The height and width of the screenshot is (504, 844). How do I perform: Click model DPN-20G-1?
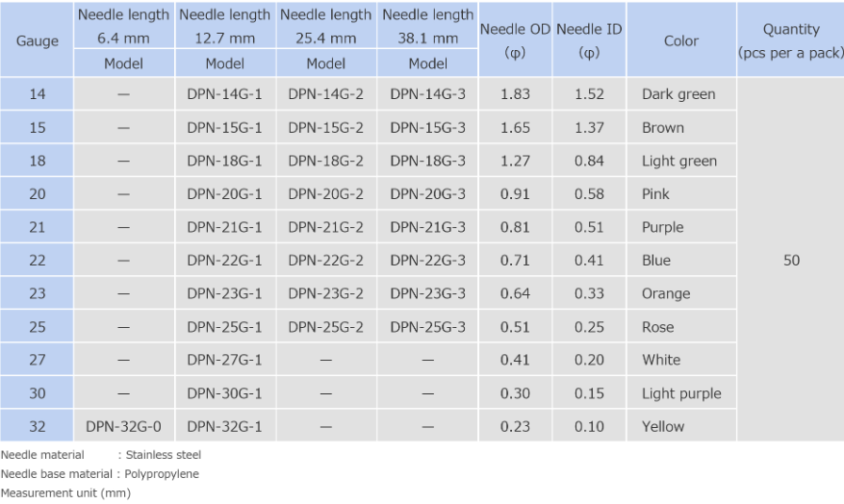point(224,194)
